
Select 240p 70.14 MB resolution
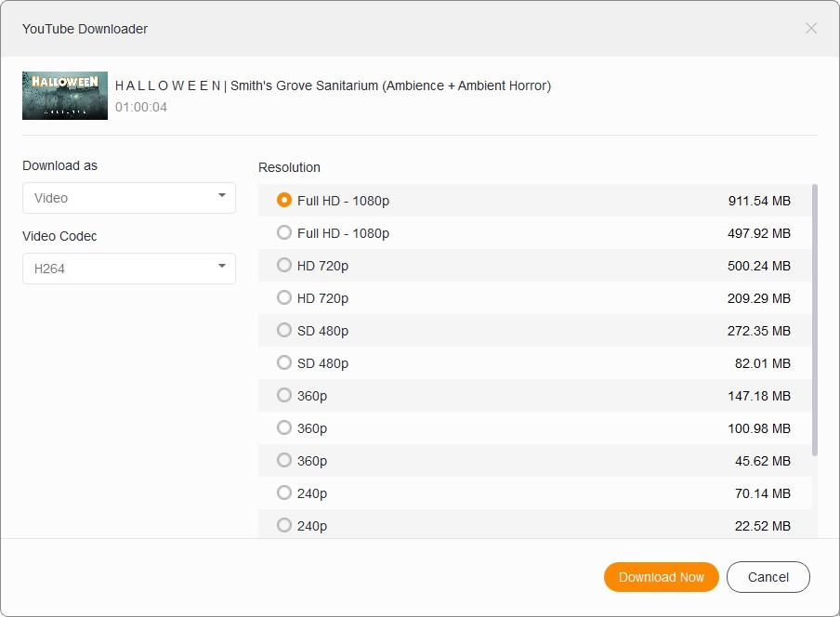click(284, 492)
